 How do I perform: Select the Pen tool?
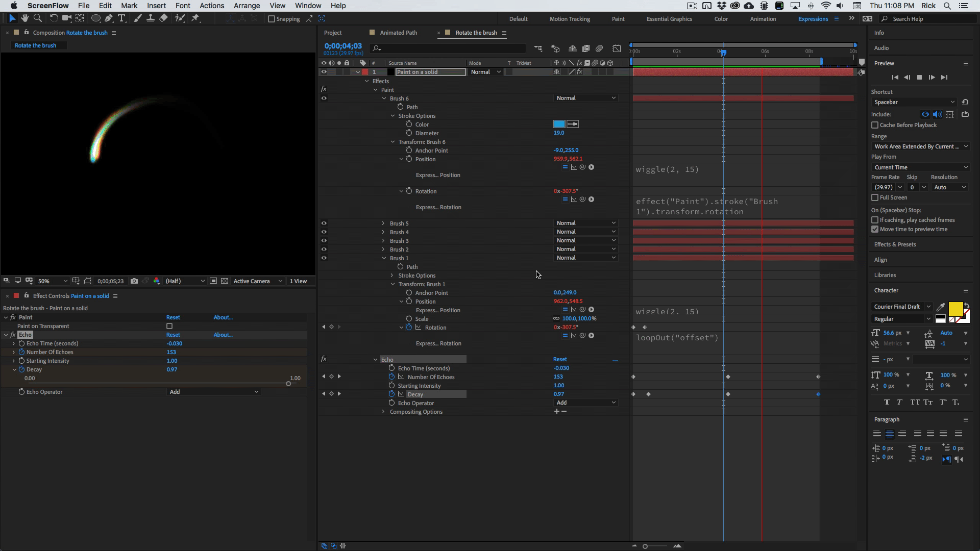109,18
